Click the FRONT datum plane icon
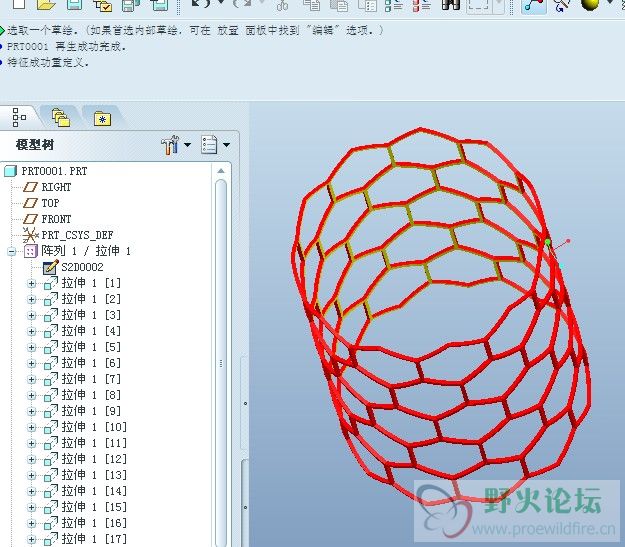The height and width of the screenshot is (547, 625). pyautogui.click(x=30, y=219)
